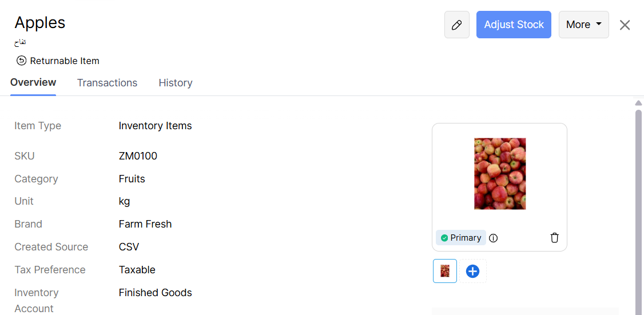The image size is (644, 315).
Task: Open the Transactions tab
Action: [107, 83]
